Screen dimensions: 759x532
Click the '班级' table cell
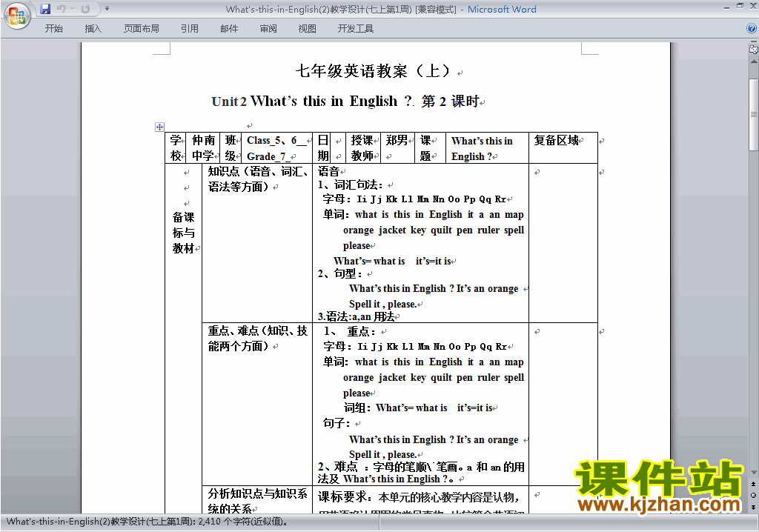[231, 147]
